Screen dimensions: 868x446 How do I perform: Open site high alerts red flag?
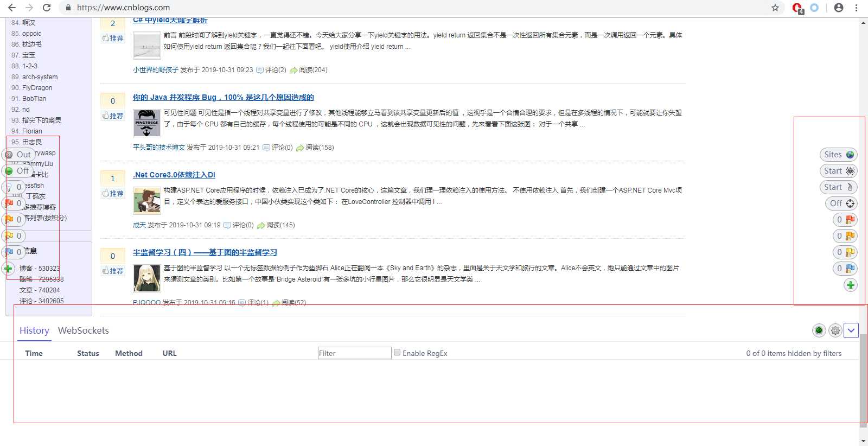click(845, 220)
